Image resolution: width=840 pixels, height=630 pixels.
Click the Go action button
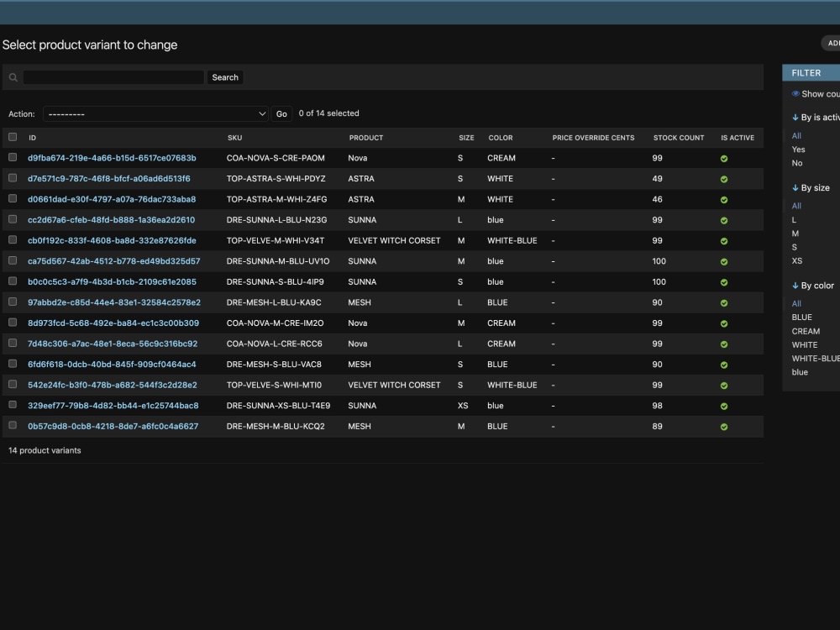click(x=281, y=114)
